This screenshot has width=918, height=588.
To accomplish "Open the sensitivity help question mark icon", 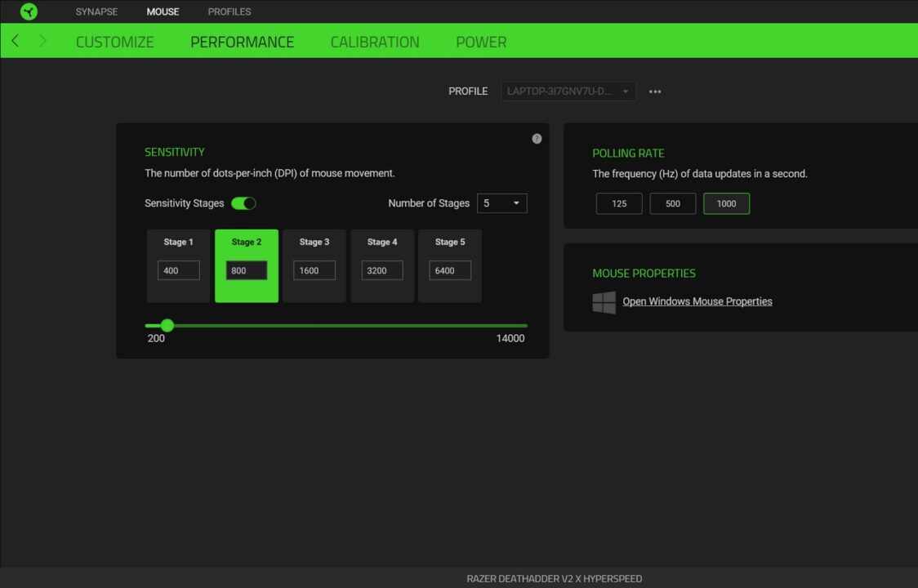I will coord(537,139).
